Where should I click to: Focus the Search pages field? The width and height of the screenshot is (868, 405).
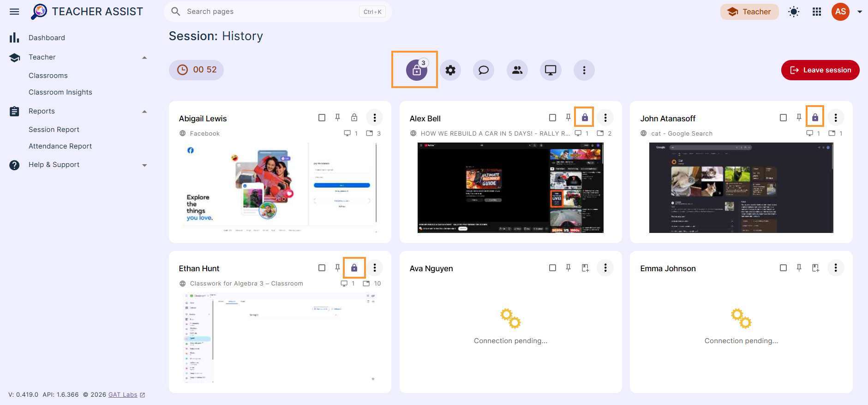click(278, 12)
